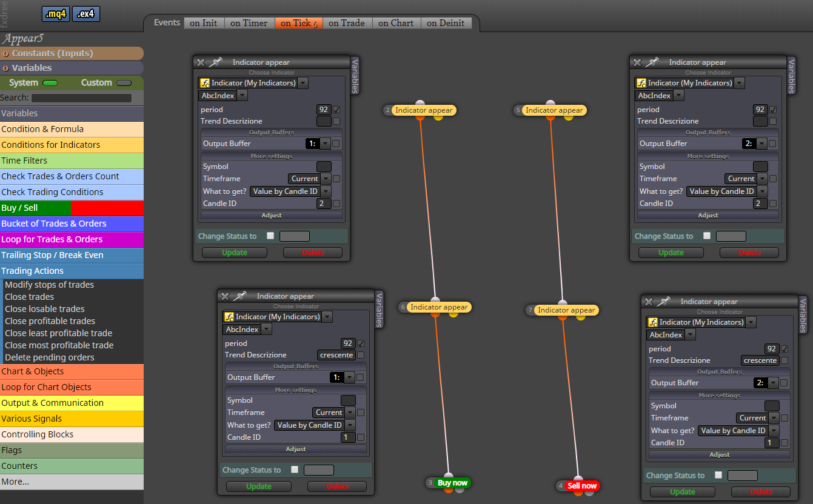Click fx indicator icon in Buffer 2:, Candle ID 1 panel
Screen dimensions: 813x504
(653, 322)
